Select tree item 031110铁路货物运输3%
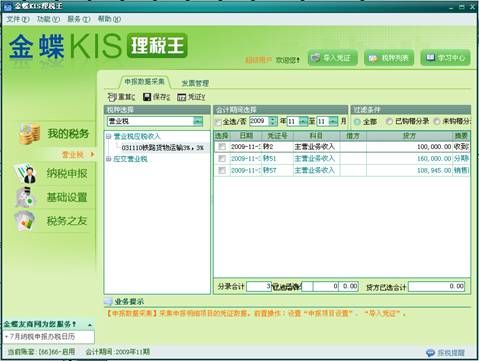Image resolution: width=479 pixels, height=361 pixels. click(163, 148)
